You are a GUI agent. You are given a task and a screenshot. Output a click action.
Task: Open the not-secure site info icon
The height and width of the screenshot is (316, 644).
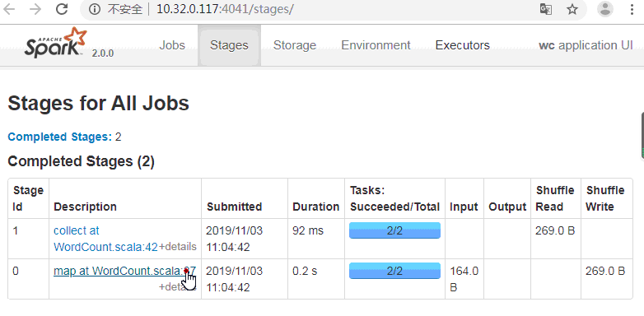pos(95,9)
